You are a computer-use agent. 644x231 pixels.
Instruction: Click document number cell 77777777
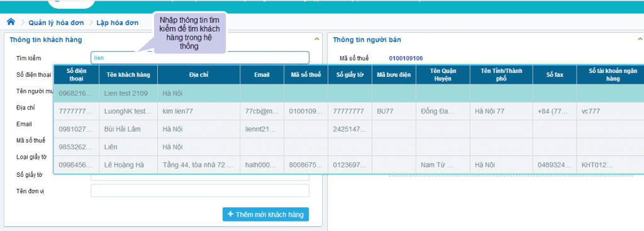[x=350, y=111]
